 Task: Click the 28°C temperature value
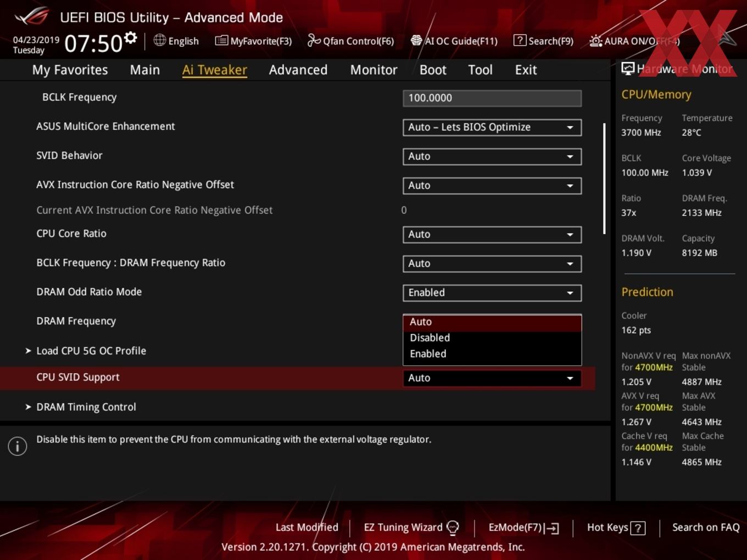[692, 133]
